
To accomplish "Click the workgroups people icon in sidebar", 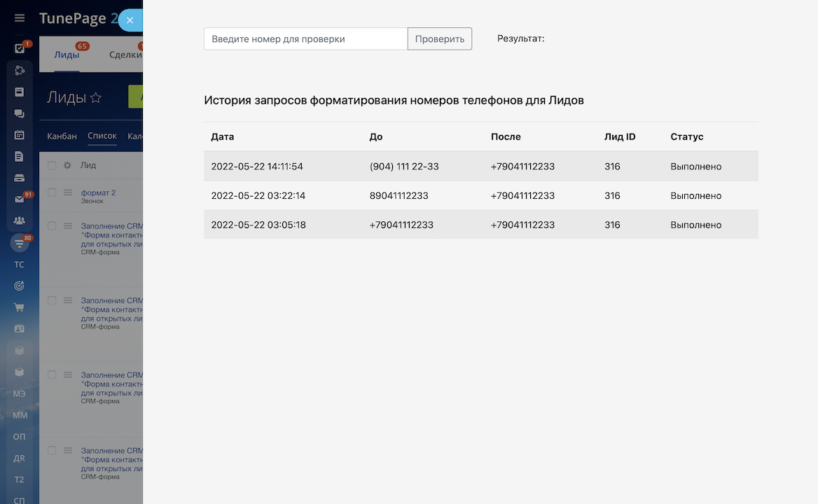I will (x=20, y=220).
